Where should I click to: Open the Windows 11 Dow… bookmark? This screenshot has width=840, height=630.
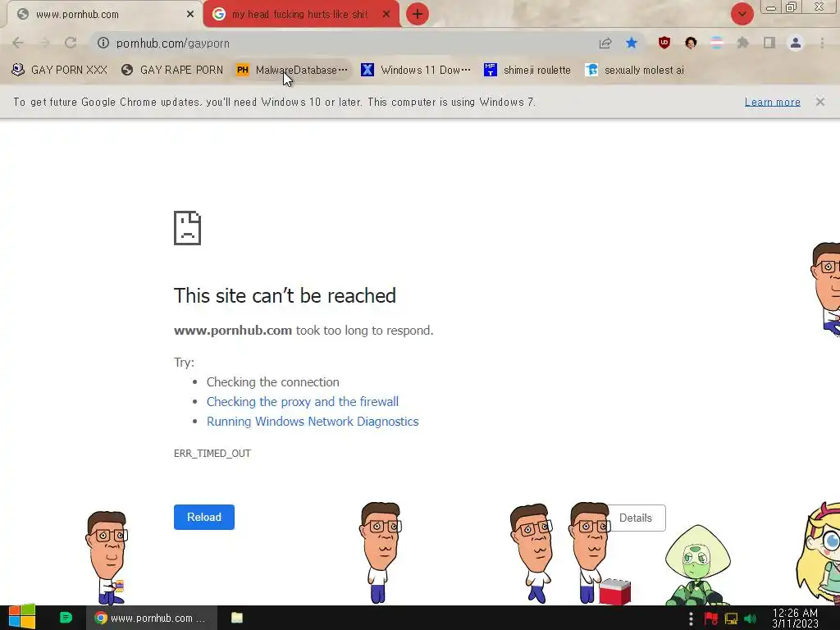click(x=416, y=70)
